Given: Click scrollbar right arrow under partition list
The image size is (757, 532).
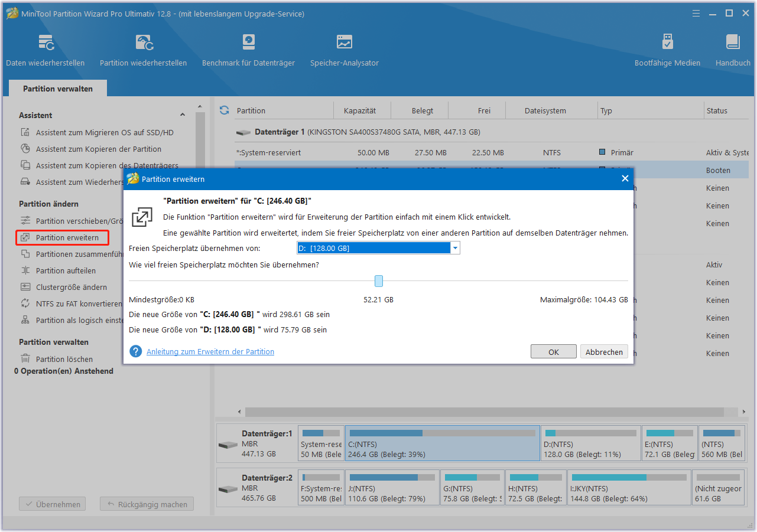Looking at the screenshot, I should [743, 412].
